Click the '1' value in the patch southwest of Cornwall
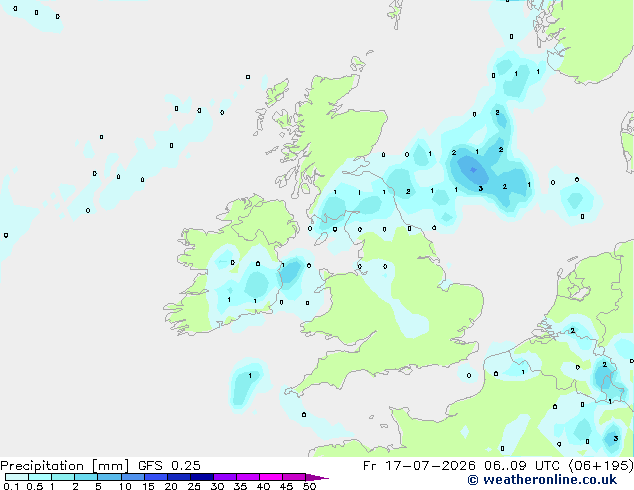This screenshot has width=634, height=490. click(250, 376)
